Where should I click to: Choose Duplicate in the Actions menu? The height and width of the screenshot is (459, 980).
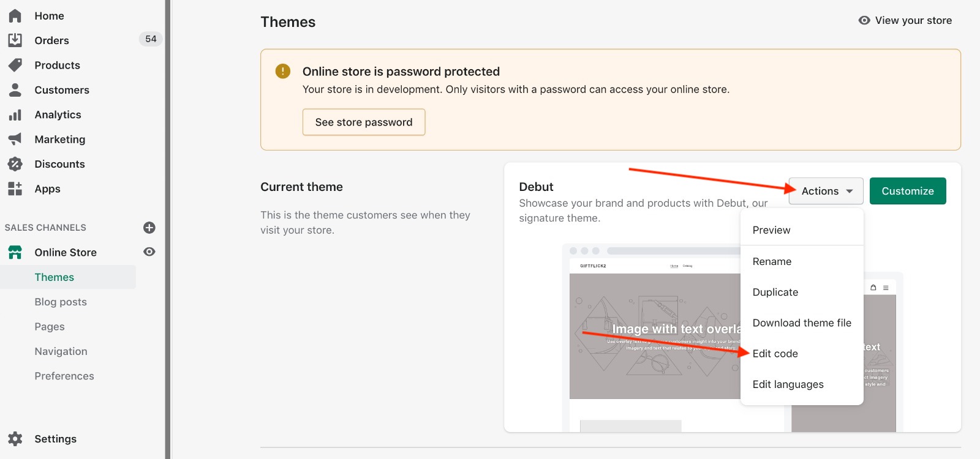point(775,293)
